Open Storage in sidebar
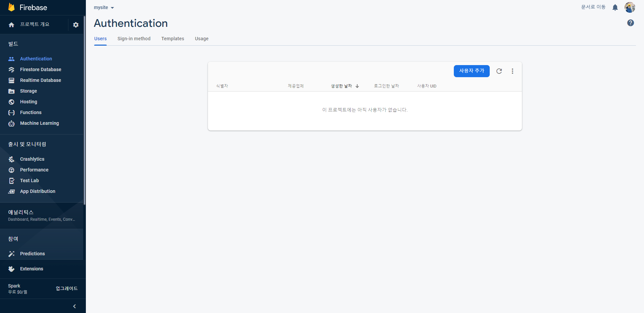644x313 pixels. click(x=29, y=91)
